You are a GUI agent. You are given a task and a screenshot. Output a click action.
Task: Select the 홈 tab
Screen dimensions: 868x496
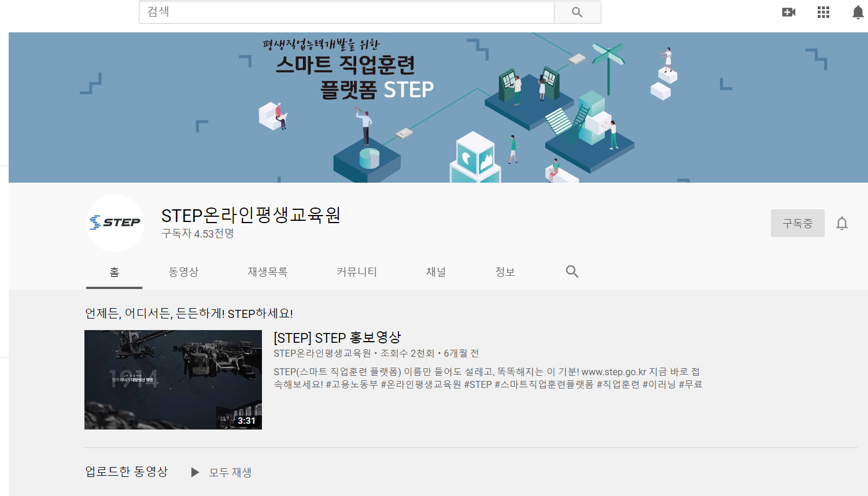tap(114, 272)
